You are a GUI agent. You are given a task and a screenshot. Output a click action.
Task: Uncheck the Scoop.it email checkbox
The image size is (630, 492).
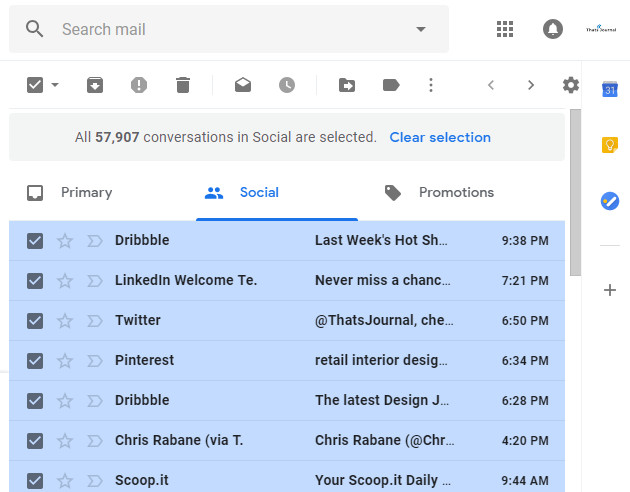pos(35,480)
